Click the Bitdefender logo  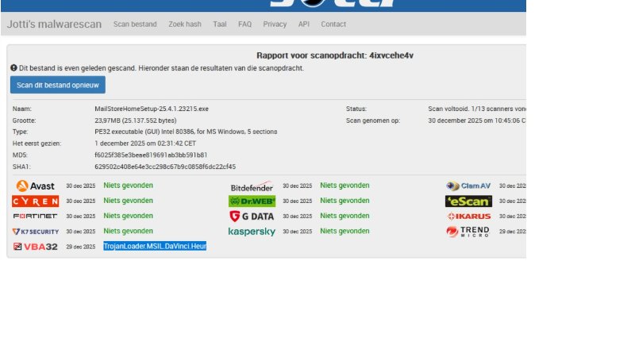(252, 186)
